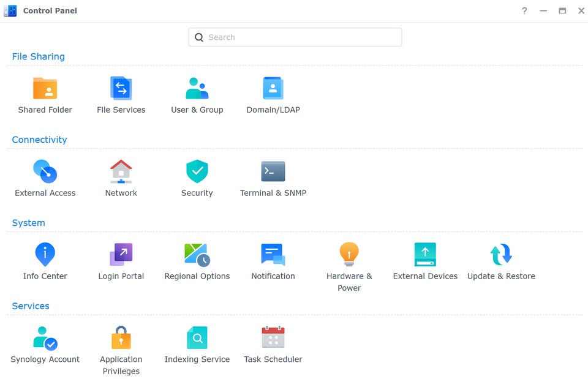Viewport: 588px width, 379px height.
Task: Open Update & Restore
Action: click(x=501, y=261)
